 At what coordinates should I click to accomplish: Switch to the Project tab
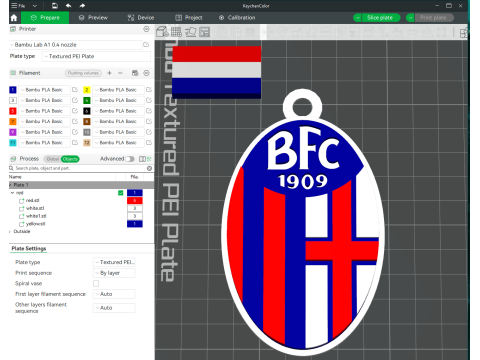[189, 18]
